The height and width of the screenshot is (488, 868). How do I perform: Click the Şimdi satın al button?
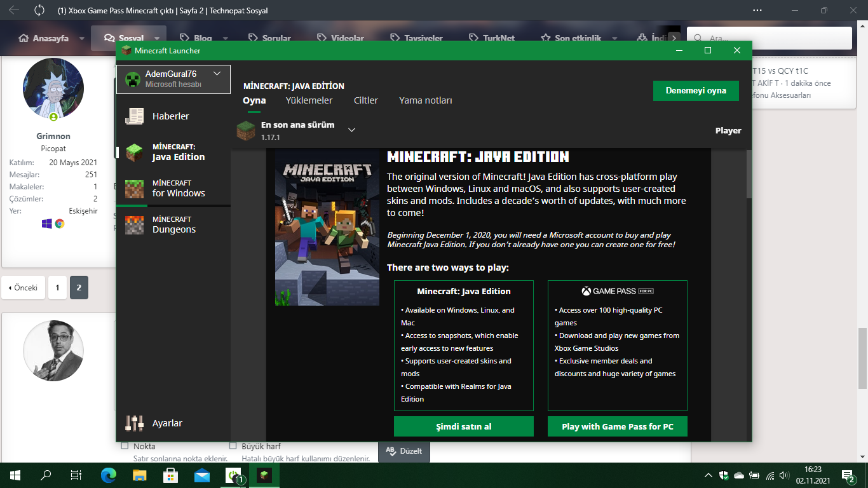tap(464, 426)
